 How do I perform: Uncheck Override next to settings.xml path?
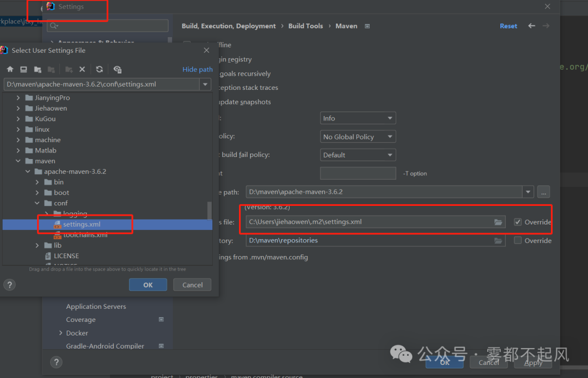coord(517,221)
